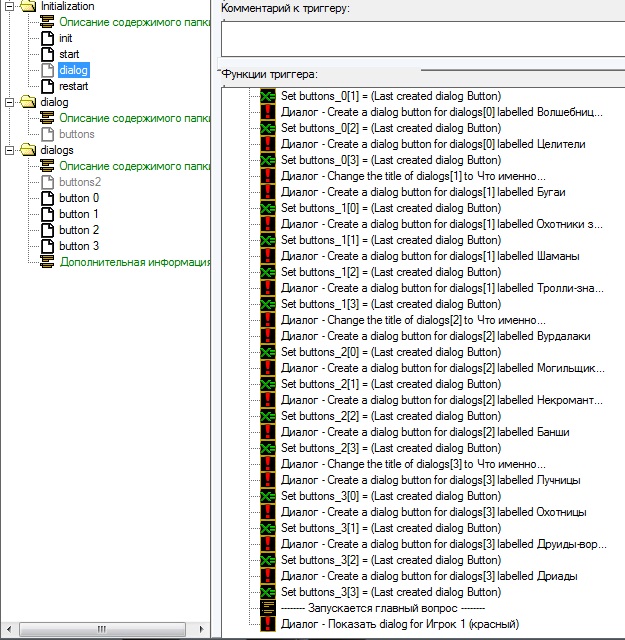Select Create dialog button labelled Охотницы
The height and width of the screenshot is (640, 625).
point(434,512)
